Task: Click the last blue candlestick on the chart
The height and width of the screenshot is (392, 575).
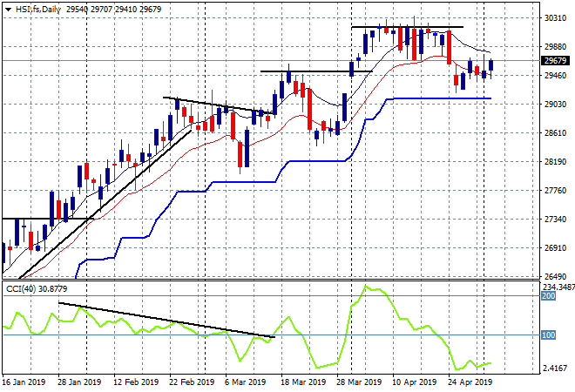Action: tap(491, 65)
